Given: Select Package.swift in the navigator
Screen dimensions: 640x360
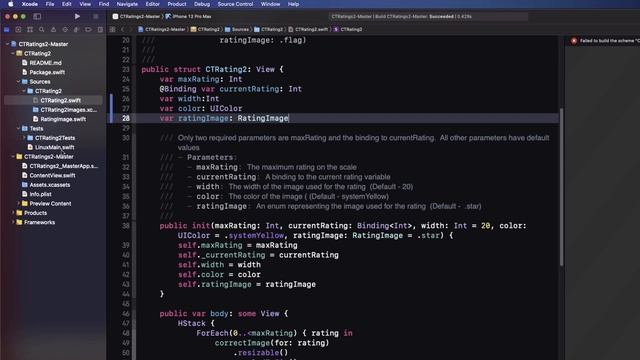Looking at the screenshot, I should click(47, 72).
